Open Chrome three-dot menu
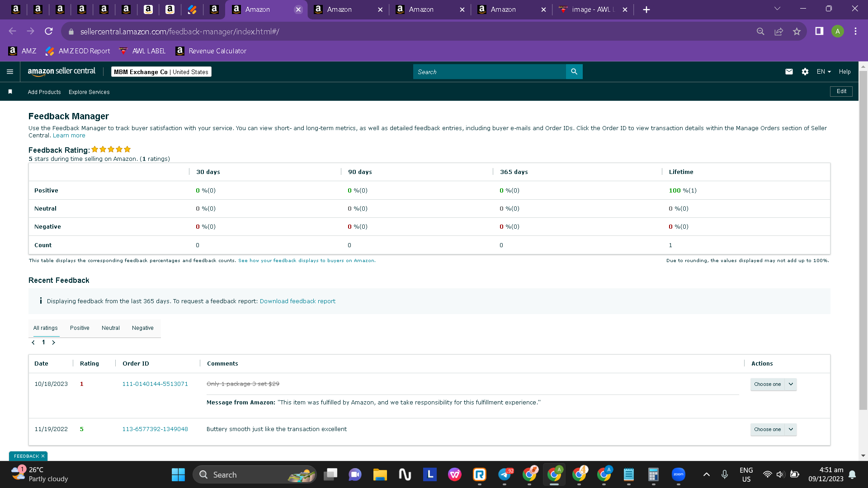The width and height of the screenshot is (868, 488). coord(855,31)
